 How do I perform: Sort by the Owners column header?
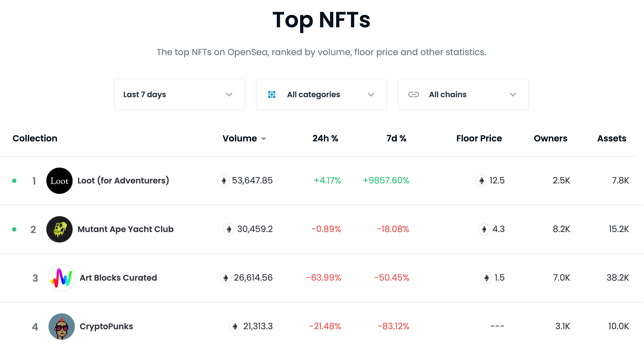550,138
